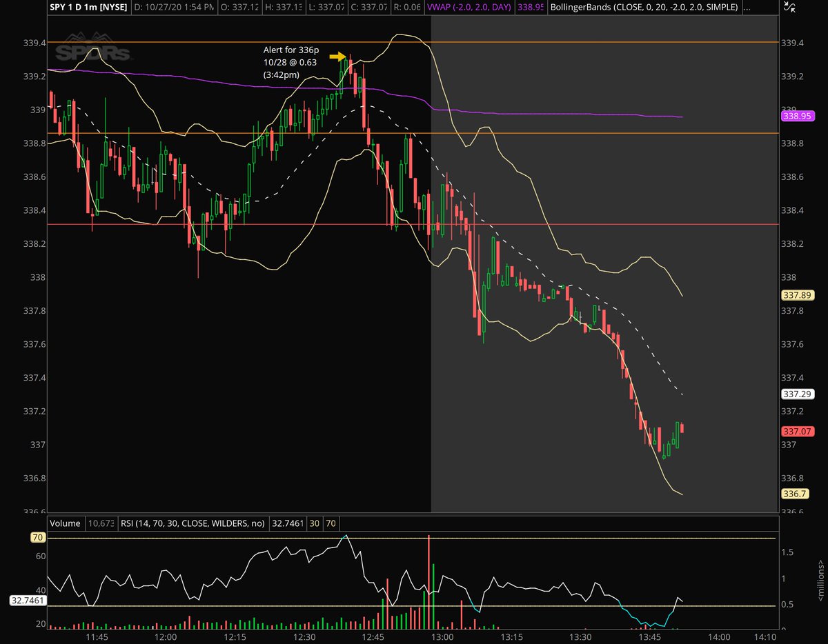828x644 pixels.
Task: Click the 12:15 time axis label
Action: pos(235,637)
